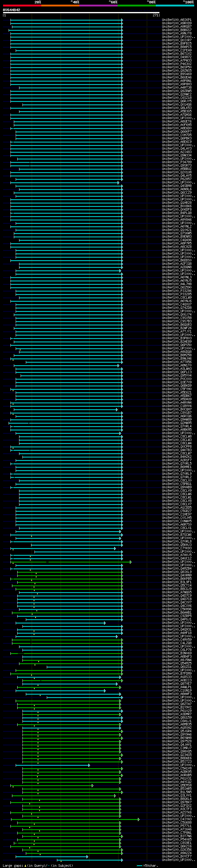Screen dimensions: 197x868
Task: Select the UniRef100_C6SZ18 label
Action: tap(177, 98)
